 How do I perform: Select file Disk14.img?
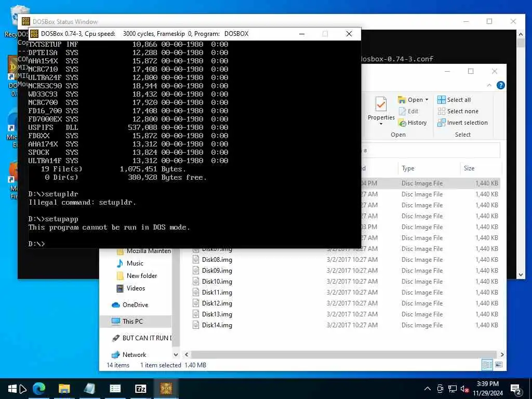pyautogui.click(x=217, y=325)
